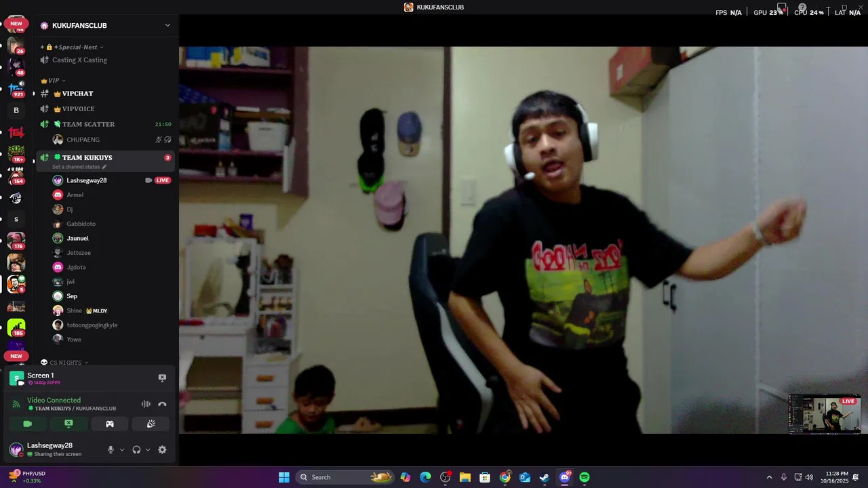
Task: Open Steam from the taskbar
Action: pos(545,477)
